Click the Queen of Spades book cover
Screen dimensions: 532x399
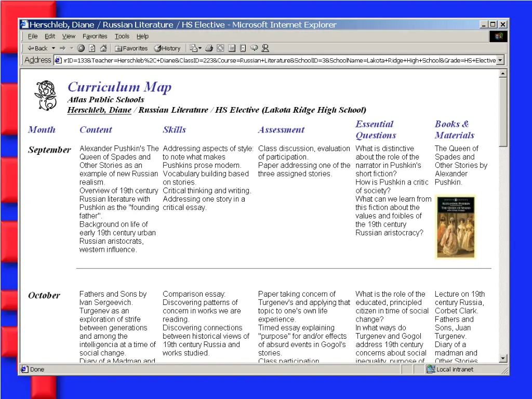(x=456, y=227)
